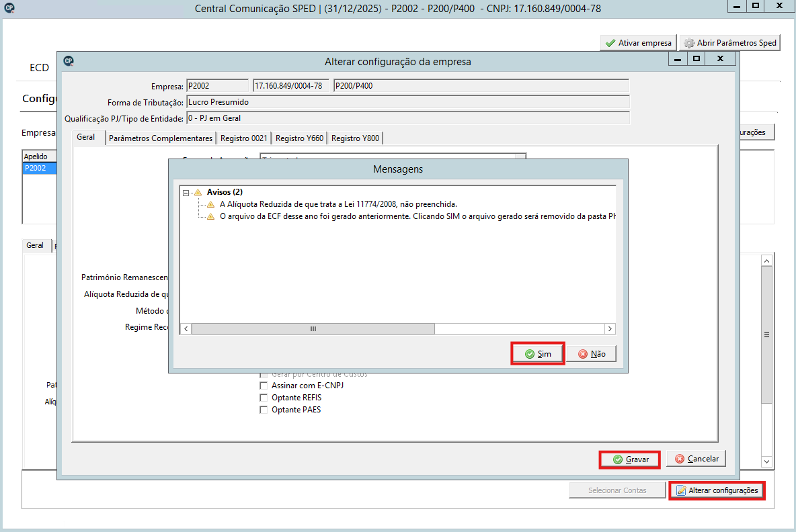
Task: Click the pencil icon on Alterar configurações
Action: click(x=681, y=490)
